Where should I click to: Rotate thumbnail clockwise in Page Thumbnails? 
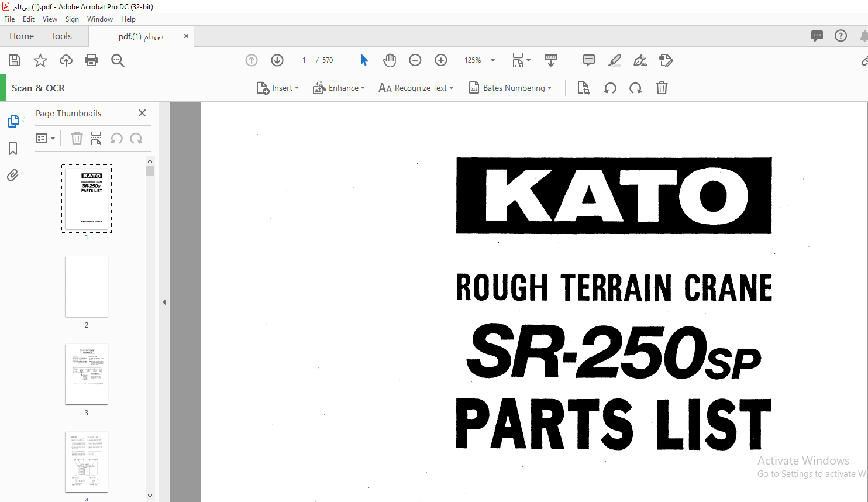[x=136, y=138]
